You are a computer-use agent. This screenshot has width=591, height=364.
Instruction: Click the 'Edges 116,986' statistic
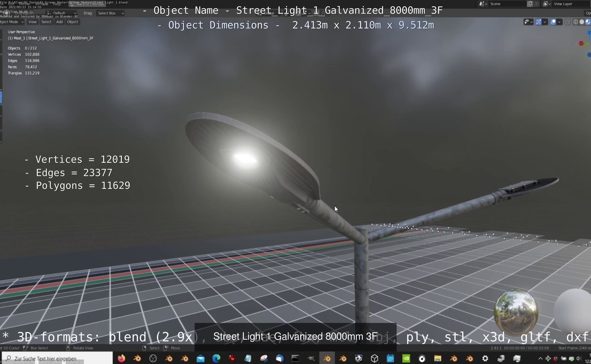[x=23, y=61]
